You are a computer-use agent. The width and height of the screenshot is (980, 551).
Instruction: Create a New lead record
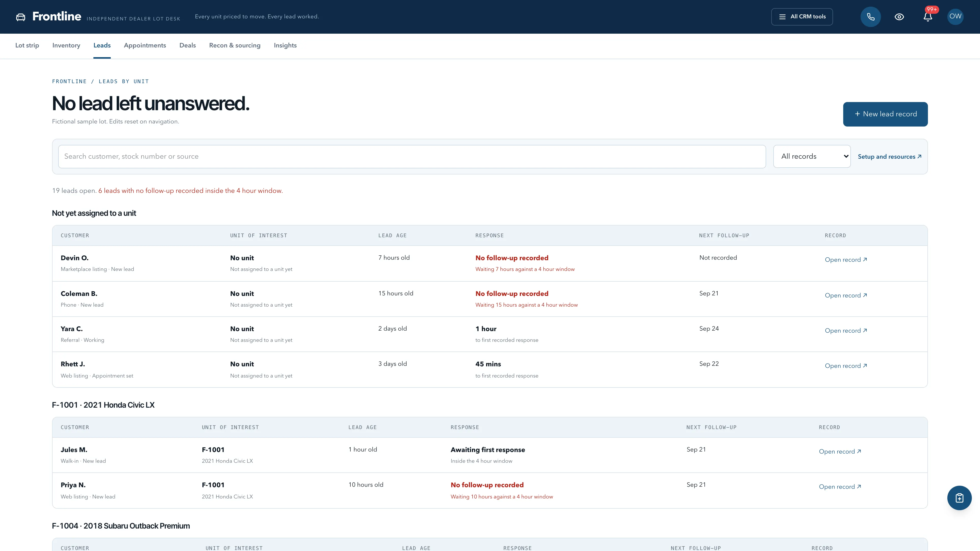click(x=885, y=114)
